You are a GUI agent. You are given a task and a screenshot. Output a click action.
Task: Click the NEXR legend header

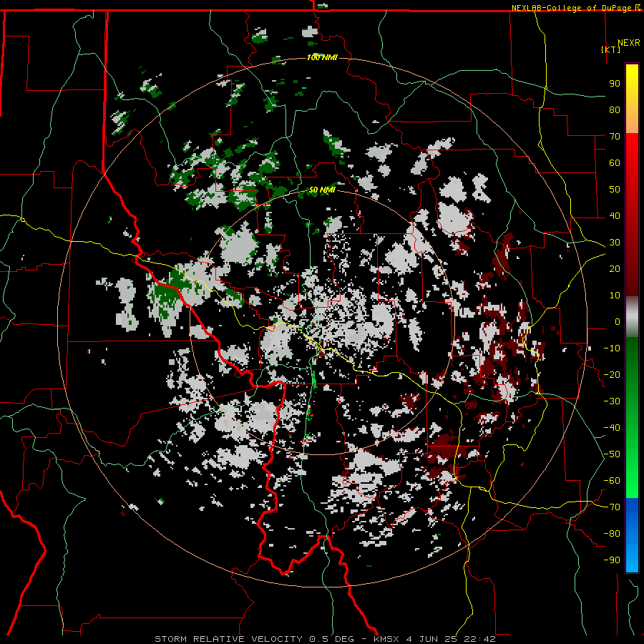click(x=628, y=43)
